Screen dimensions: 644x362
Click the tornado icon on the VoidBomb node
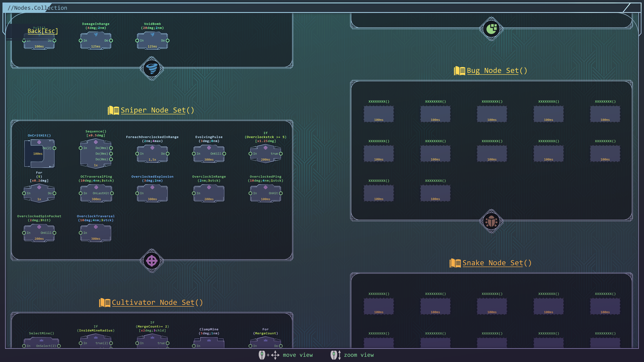point(152,35)
